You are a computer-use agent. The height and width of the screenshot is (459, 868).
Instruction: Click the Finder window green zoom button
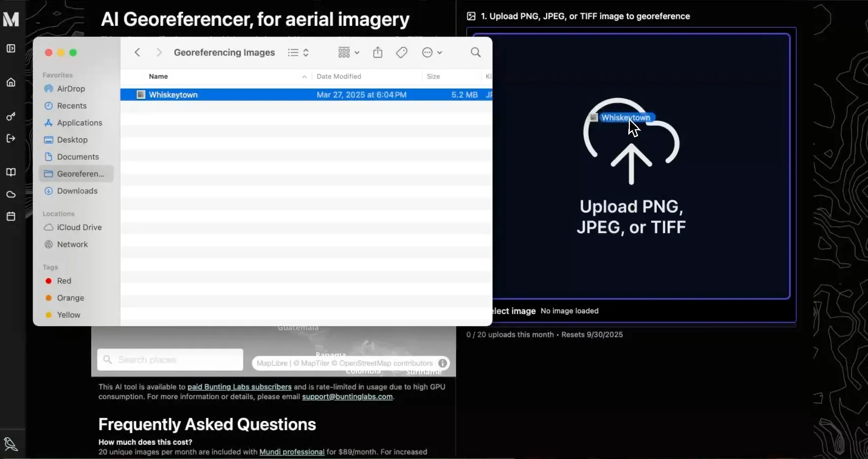[73, 53]
